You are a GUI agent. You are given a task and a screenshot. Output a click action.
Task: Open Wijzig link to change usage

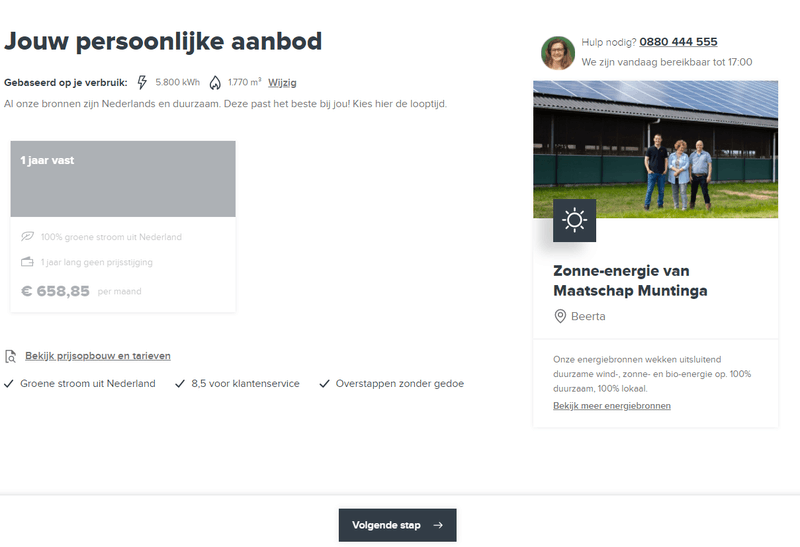coord(282,82)
